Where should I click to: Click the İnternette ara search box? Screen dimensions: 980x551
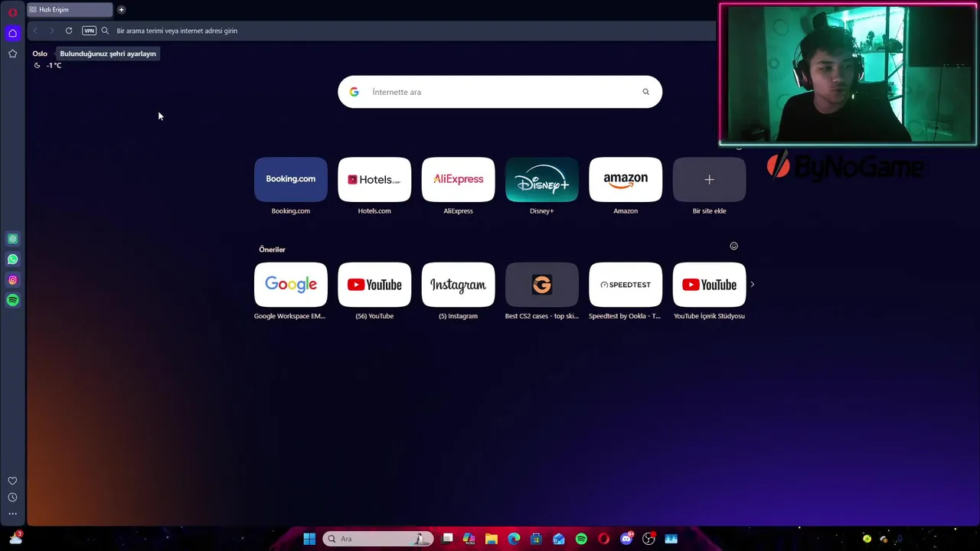point(500,92)
